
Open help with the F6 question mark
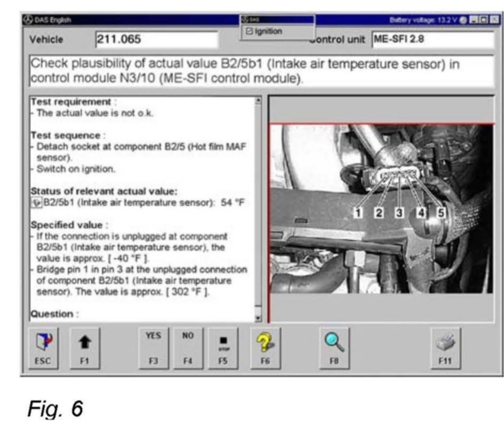tap(266, 348)
